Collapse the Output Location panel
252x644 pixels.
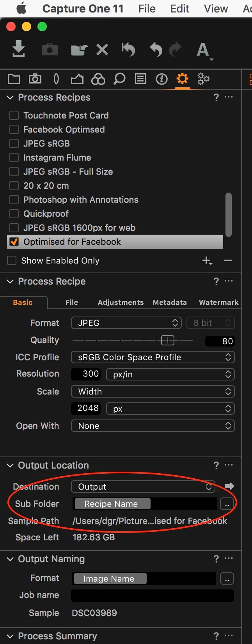11,465
